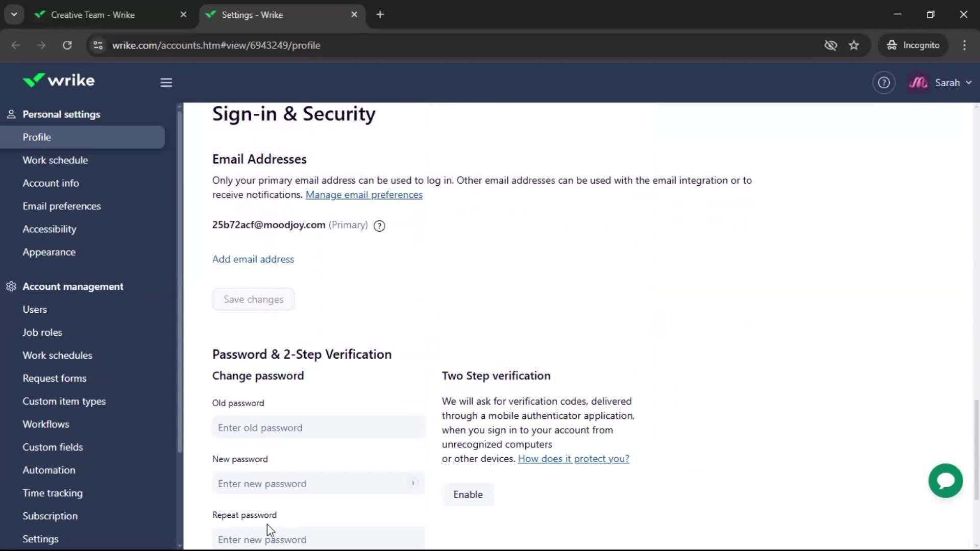Open Account info page
Screen dimensions: 980x551
click(51, 183)
